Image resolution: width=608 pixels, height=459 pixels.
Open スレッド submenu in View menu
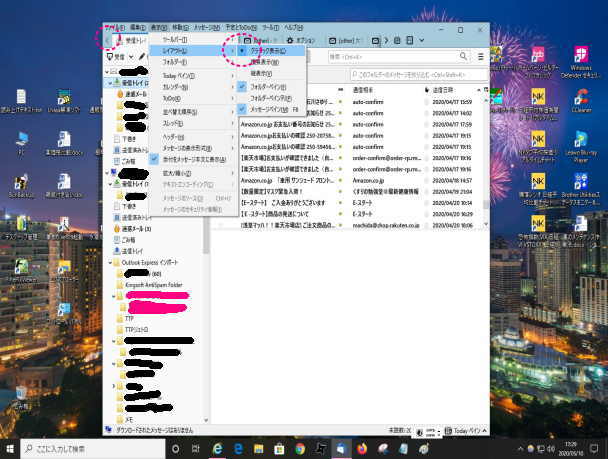(x=193, y=123)
